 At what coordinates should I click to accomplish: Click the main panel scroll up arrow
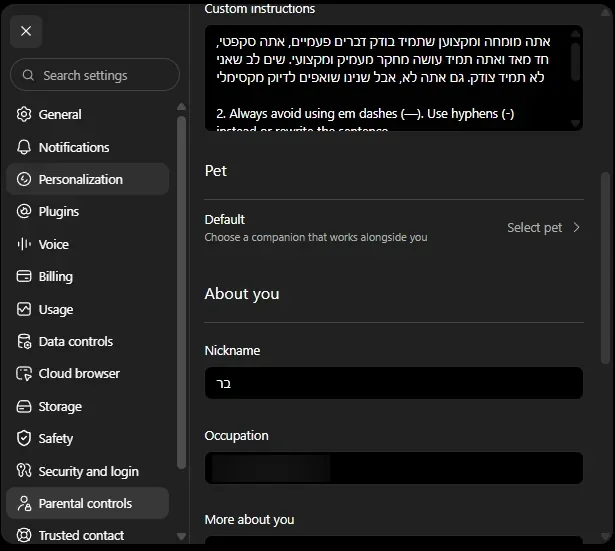pyautogui.click(x=605, y=12)
